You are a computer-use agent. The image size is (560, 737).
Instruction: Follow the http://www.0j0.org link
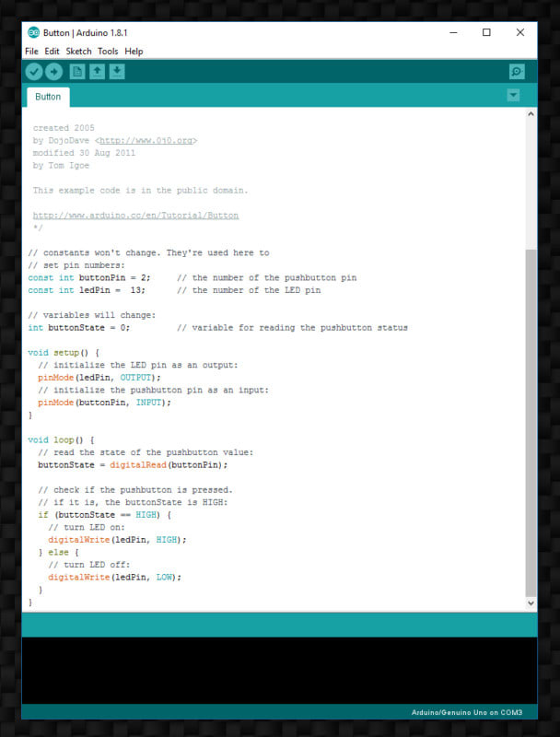146,141
